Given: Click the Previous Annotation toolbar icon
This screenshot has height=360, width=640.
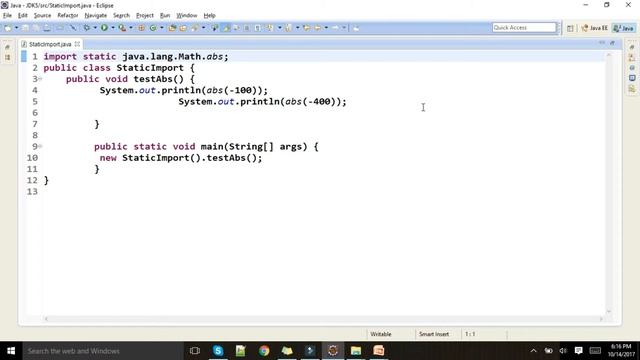Looking at the screenshot, I should tap(289, 28).
